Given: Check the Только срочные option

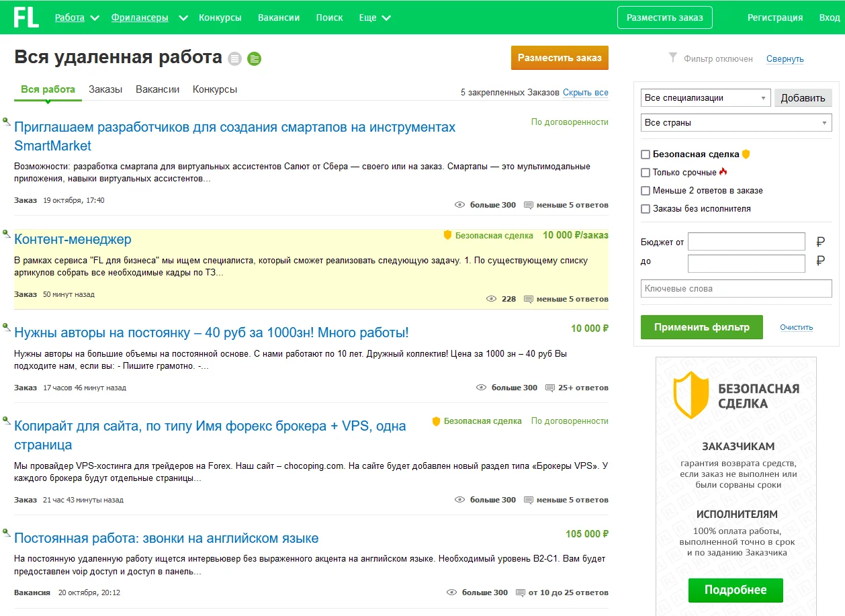Looking at the screenshot, I should pos(646,173).
